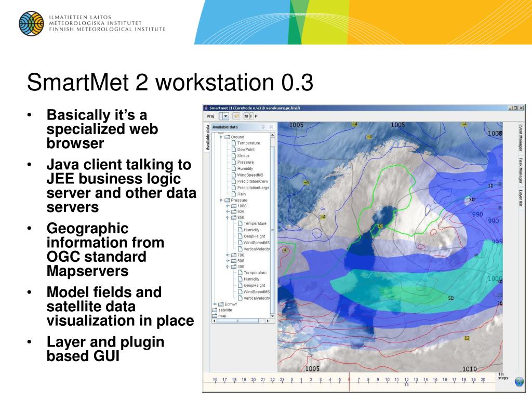Click the 1010 isobar label on map
This screenshot has height=399, width=532.
(x=470, y=369)
